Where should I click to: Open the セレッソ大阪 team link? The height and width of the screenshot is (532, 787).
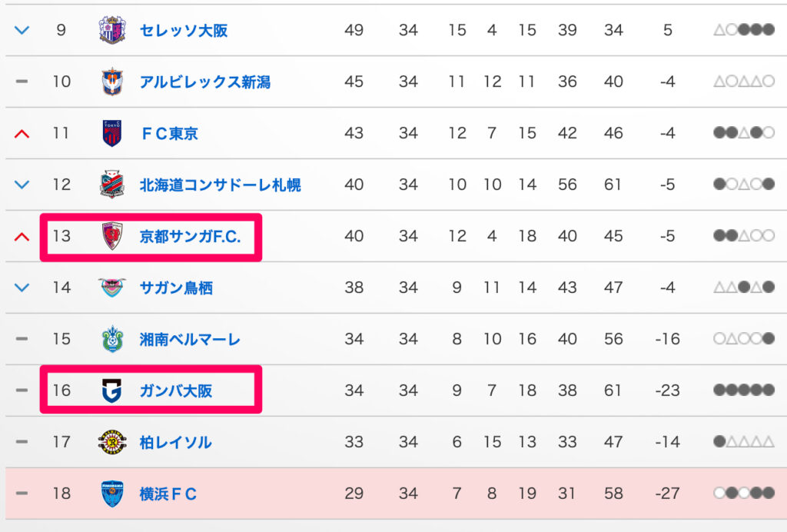coord(184,31)
